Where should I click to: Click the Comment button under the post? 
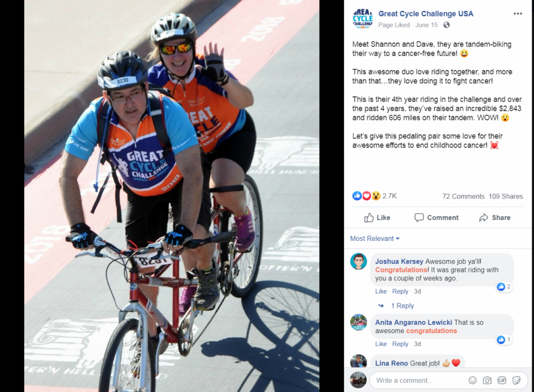[x=436, y=217]
